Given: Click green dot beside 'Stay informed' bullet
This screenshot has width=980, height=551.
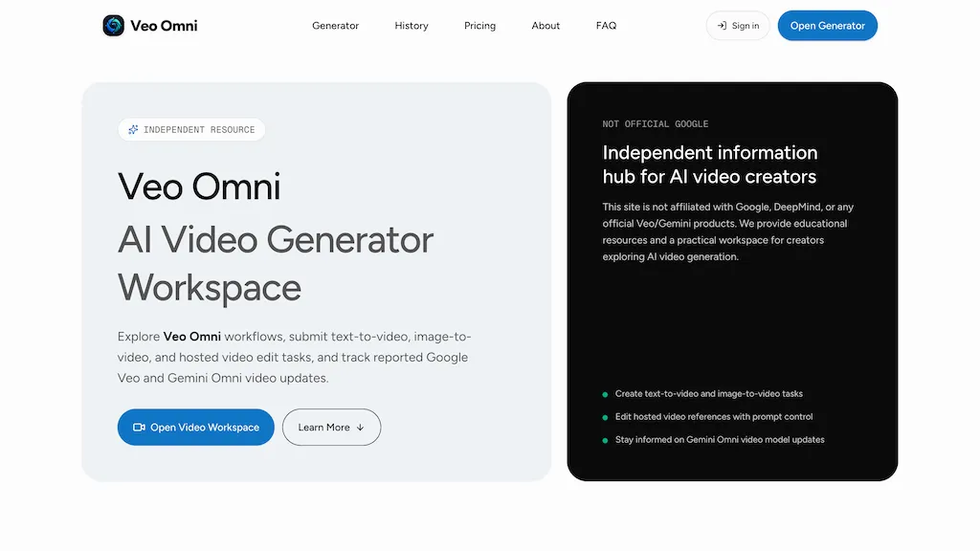Looking at the screenshot, I should tap(605, 440).
